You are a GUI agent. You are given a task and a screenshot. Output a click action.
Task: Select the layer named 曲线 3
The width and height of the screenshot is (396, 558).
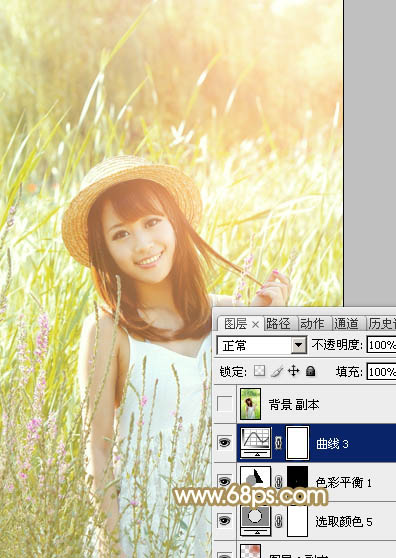point(332,444)
